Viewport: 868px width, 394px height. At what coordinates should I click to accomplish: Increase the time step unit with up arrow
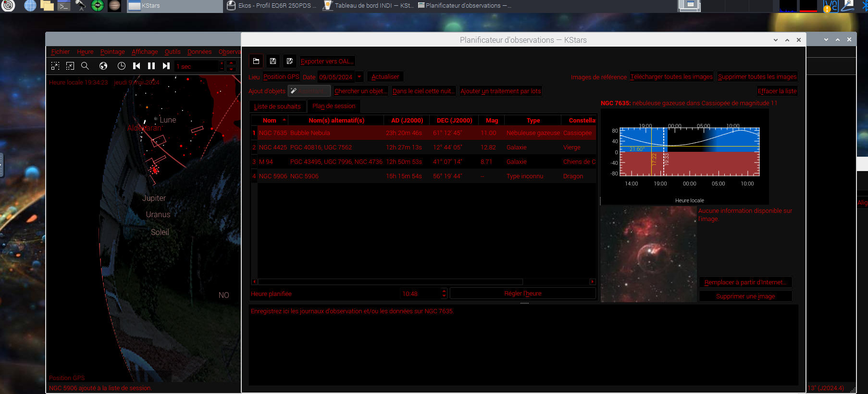(231, 63)
